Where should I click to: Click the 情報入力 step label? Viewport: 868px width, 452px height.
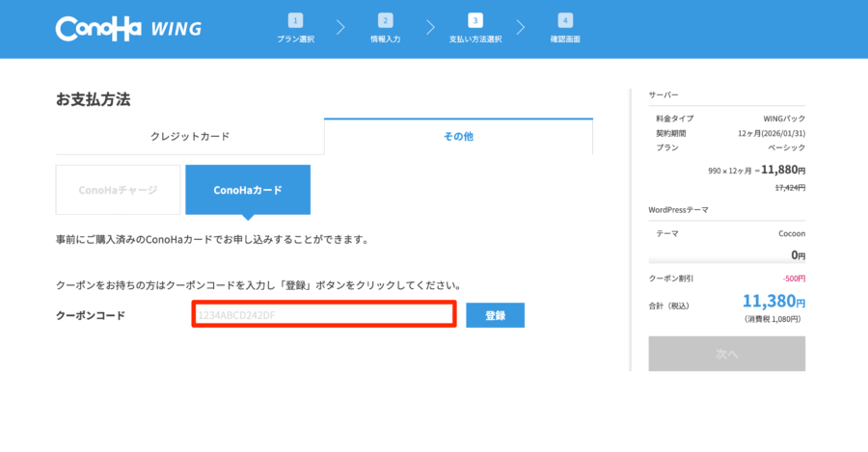coord(385,40)
